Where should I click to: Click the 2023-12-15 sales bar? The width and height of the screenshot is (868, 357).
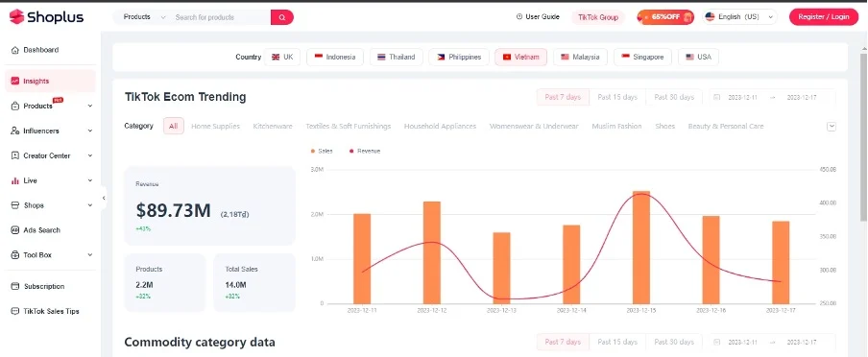click(641, 248)
